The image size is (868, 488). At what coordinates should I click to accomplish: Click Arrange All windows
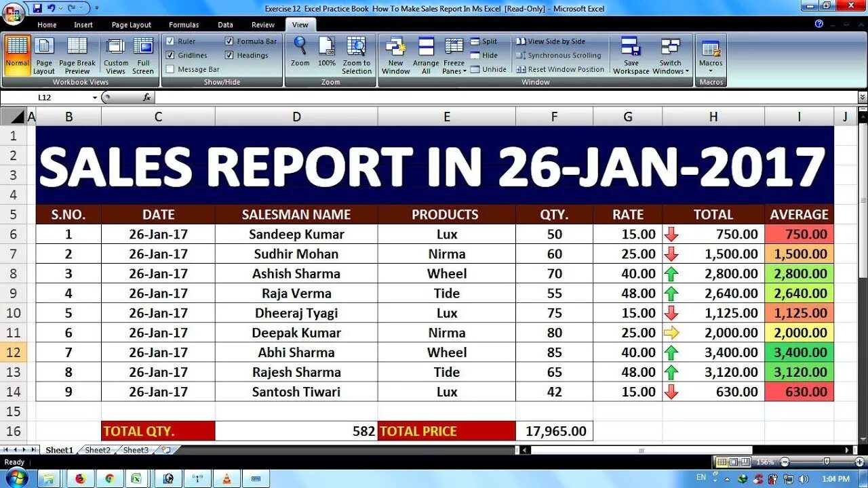pyautogui.click(x=426, y=55)
